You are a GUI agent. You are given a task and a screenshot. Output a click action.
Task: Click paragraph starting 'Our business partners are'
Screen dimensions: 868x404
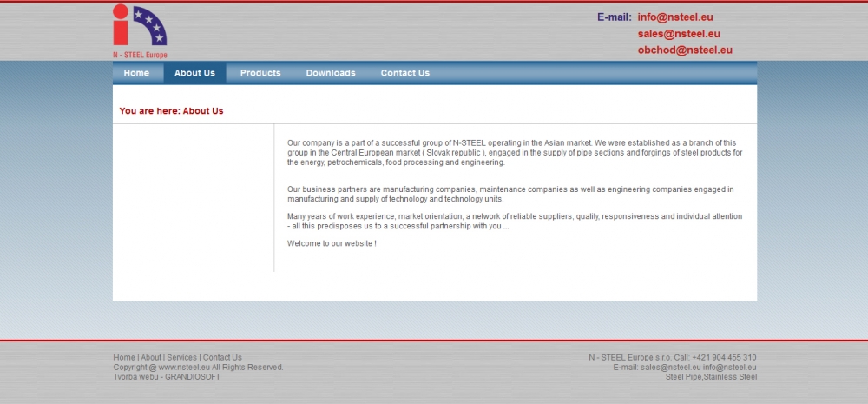[510, 194]
